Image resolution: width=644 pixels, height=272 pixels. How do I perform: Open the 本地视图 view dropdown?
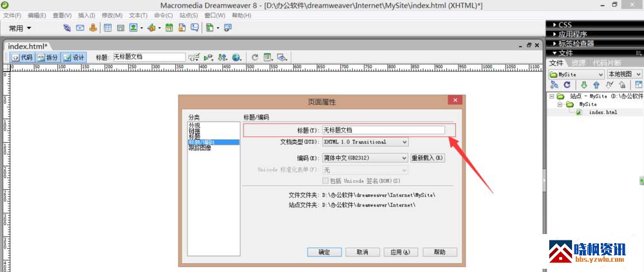coord(624,74)
